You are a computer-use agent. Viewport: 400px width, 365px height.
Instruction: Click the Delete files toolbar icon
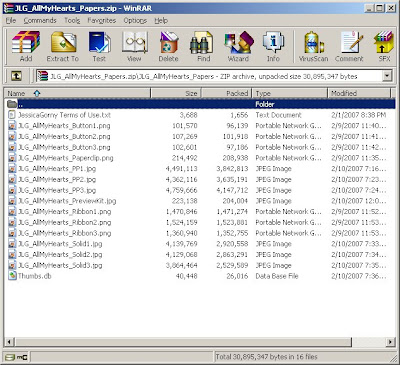click(169, 46)
